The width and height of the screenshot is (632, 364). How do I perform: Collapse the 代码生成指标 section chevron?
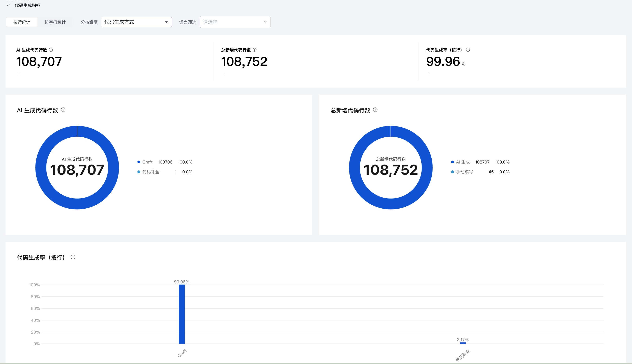[8, 5]
